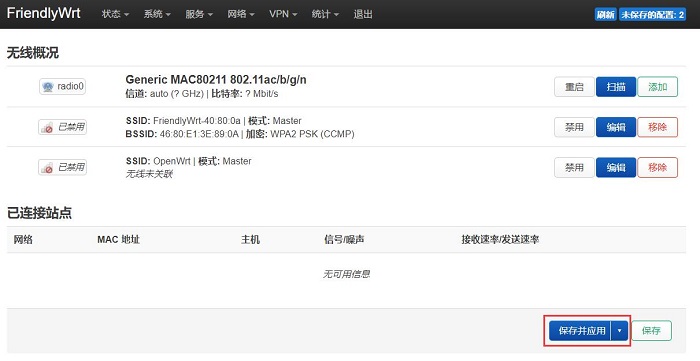Click 禁用 for the OpenWrt SSID
The image size is (700, 361).
pos(574,167)
